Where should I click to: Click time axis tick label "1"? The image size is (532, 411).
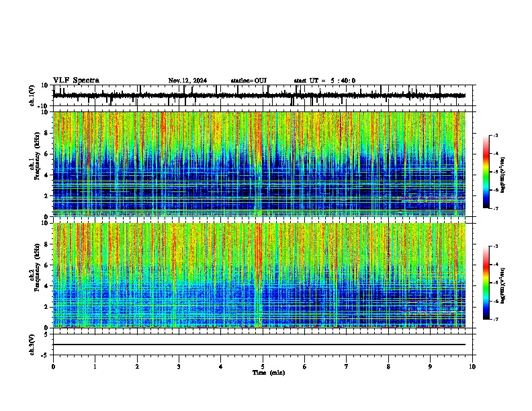pos(95,367)
